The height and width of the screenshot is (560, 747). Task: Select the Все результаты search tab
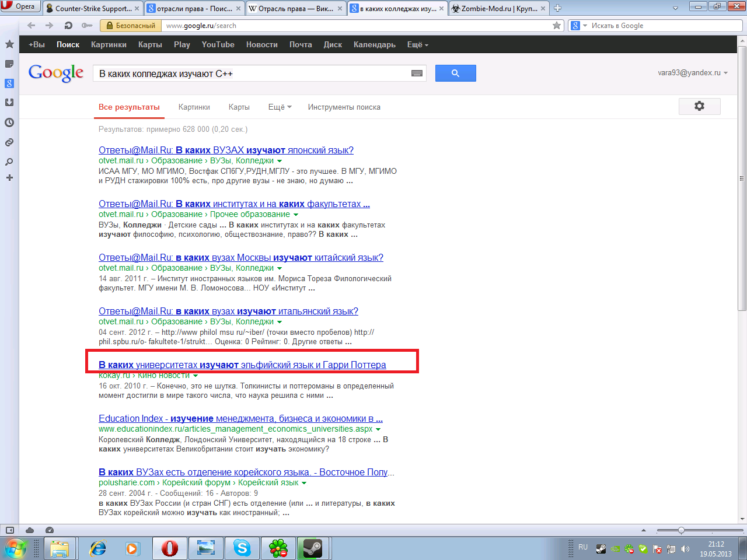click(x=129, y=107)
